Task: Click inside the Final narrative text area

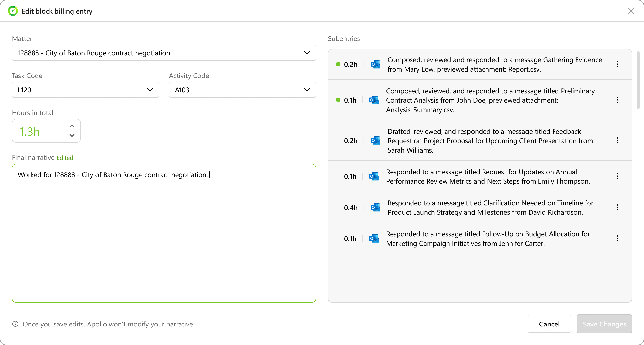Action: pyautogui.click(x=164, y=233)
